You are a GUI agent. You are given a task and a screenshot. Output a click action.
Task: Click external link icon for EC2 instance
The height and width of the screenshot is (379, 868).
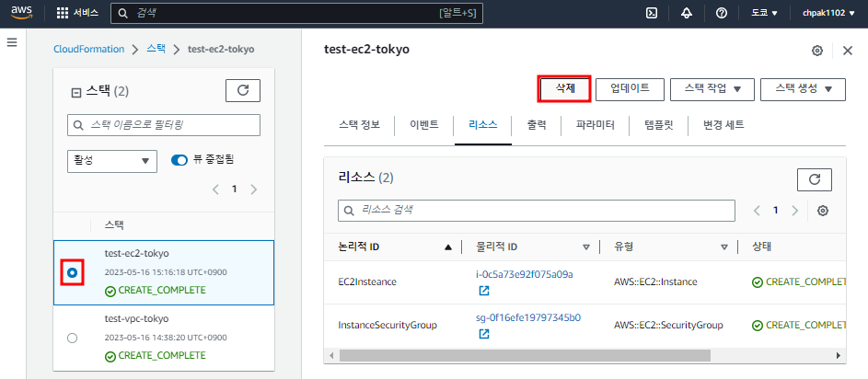coord(484,291)
